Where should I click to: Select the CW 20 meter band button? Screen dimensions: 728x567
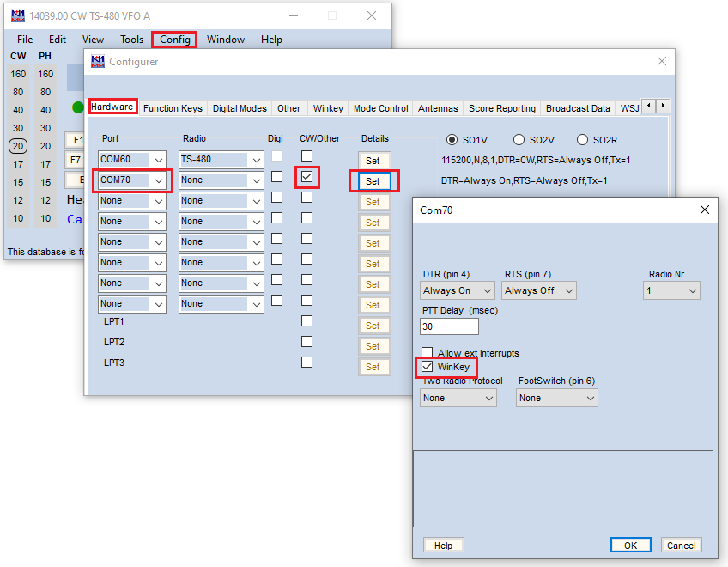coord(18,146)
